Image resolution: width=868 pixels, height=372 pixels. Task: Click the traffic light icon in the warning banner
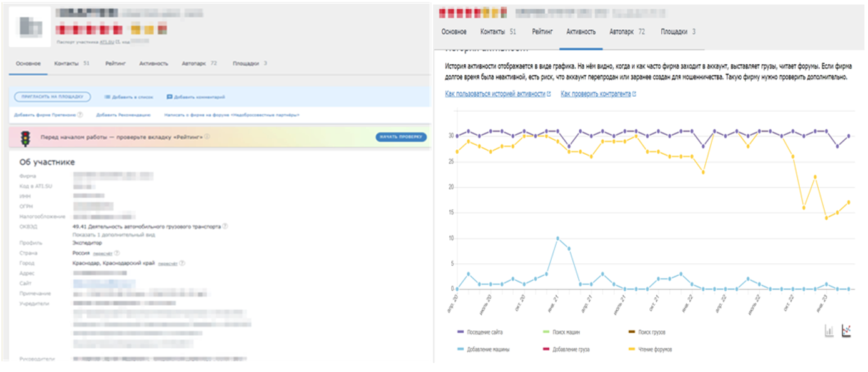(x=26, y=137)
